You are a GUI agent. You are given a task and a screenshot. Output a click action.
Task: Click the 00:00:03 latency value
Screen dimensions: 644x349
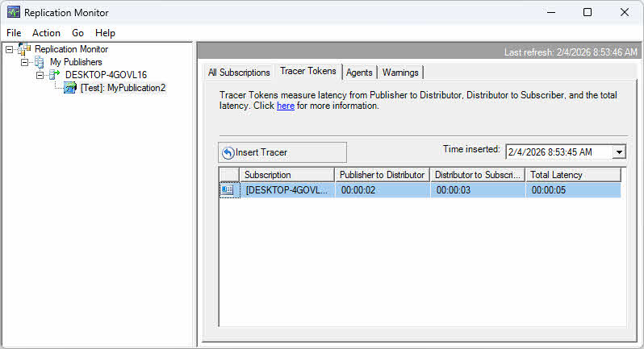(x=454, y=190)
